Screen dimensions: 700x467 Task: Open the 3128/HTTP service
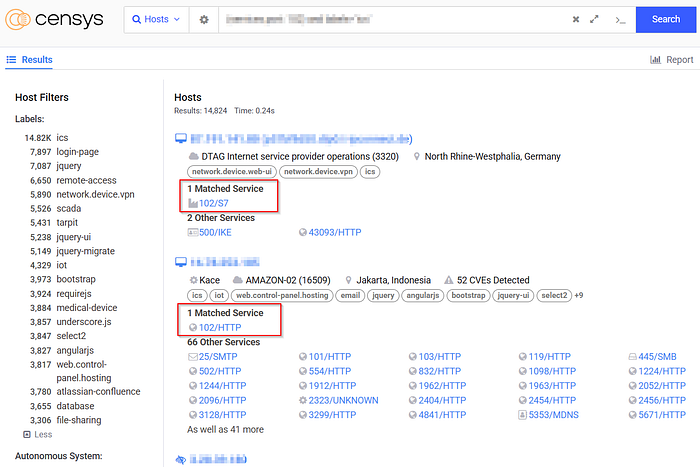click(x=222, y=415)
